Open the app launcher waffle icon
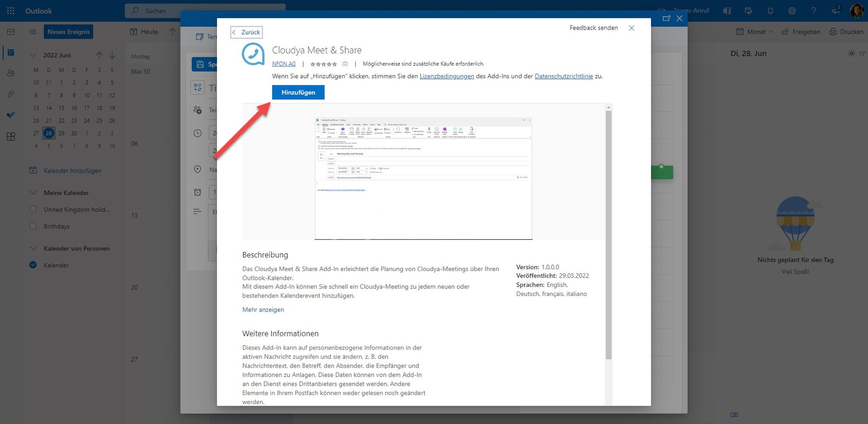 click(x=11, y=11)
